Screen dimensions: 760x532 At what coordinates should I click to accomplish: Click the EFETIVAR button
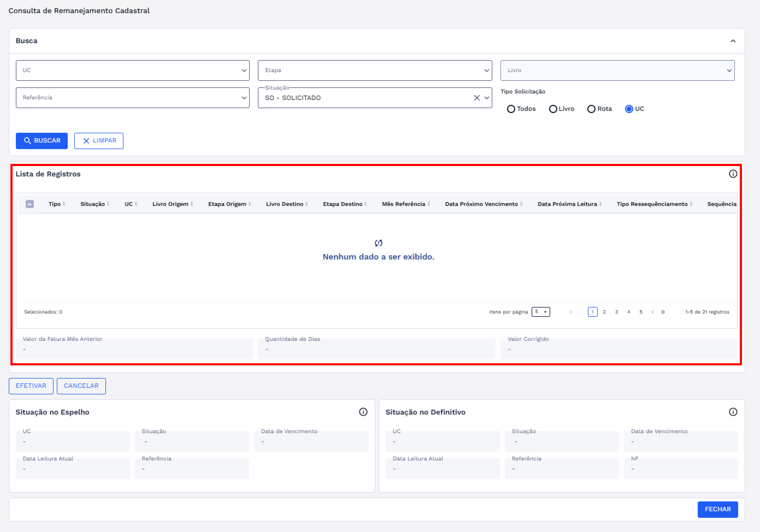pyautogui.click(x=31, y=386)
